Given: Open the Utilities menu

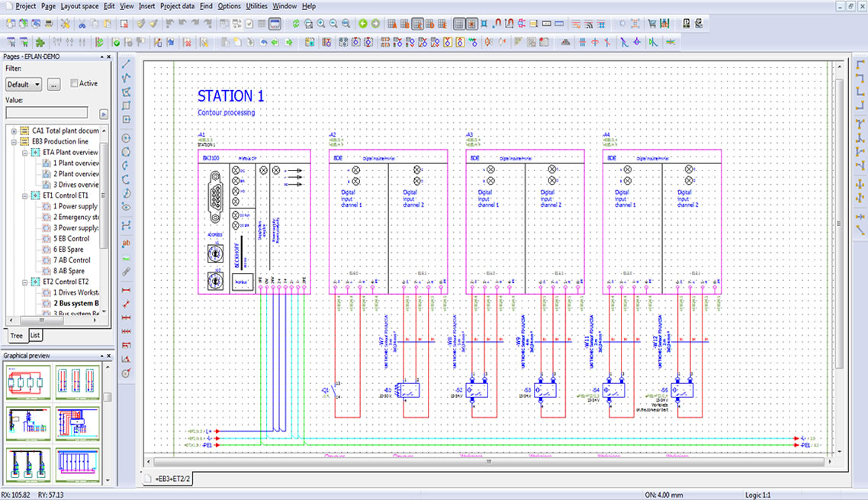Looking at the screenshot, I should (x=256, y=6).
